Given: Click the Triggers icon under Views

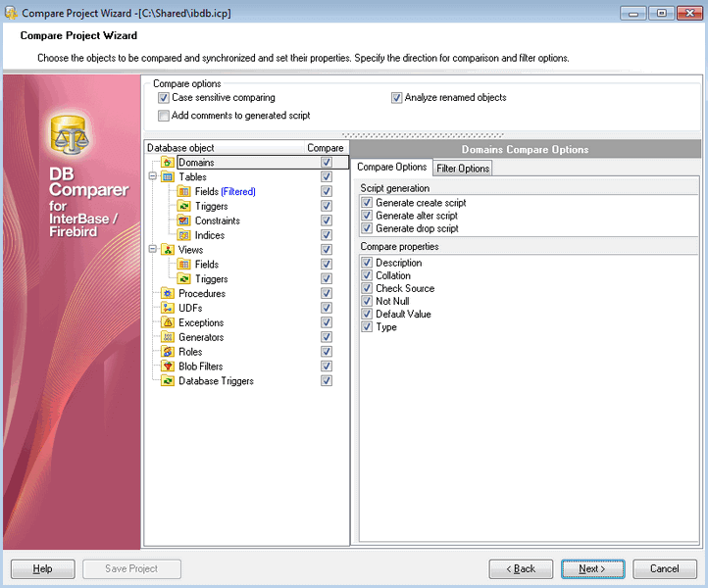Looking at the screenshot, I should [x=183, y=279].
